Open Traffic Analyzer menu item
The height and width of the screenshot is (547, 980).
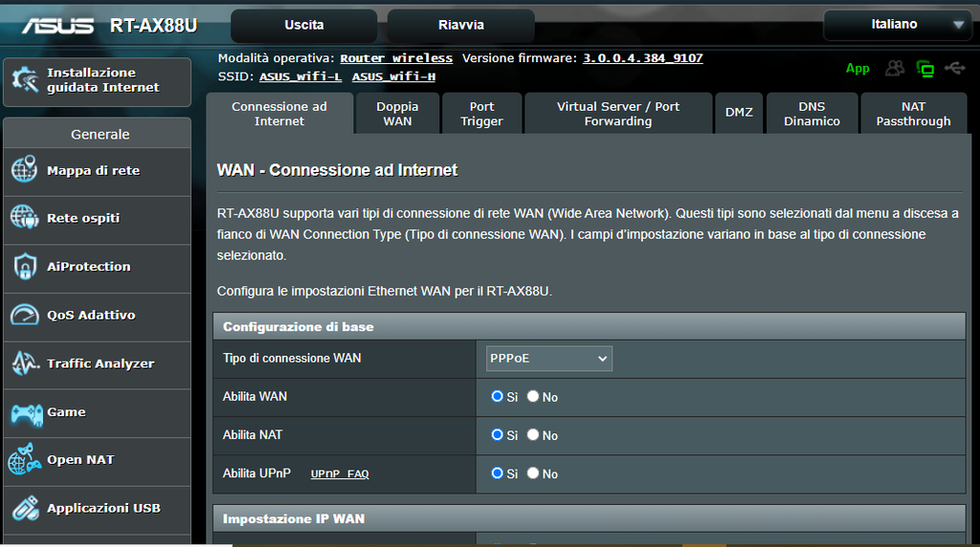97,363
